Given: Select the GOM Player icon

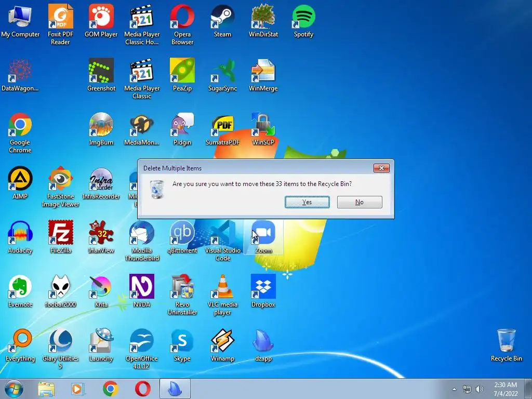Looking at the screenshot, I should 101,21.
